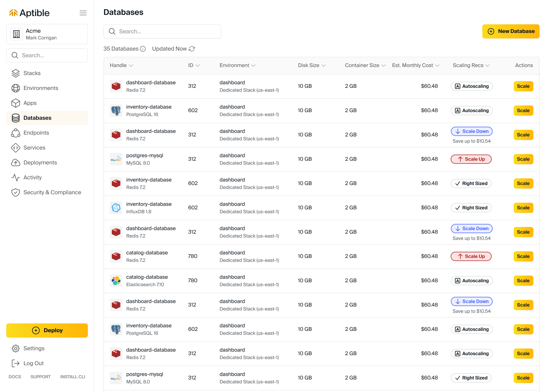
Task: Click the MySQL icon in the first postgres-mysql row
Action: click(x=116, y=159)
